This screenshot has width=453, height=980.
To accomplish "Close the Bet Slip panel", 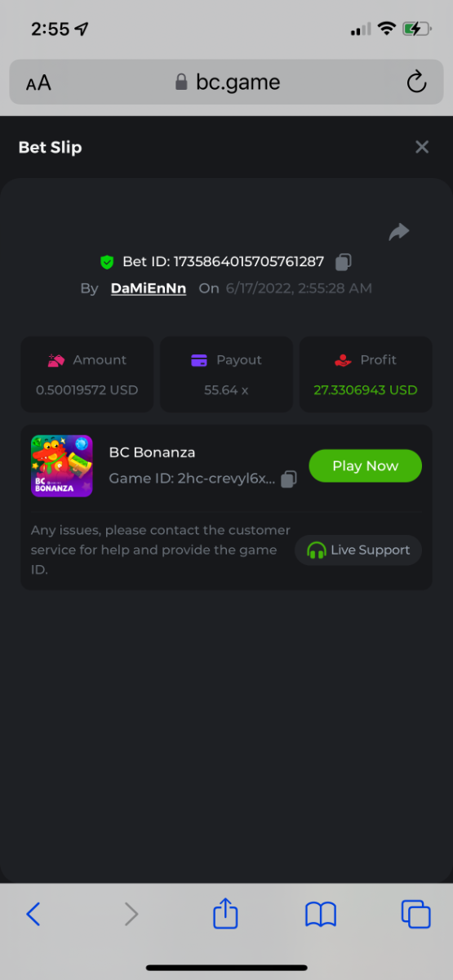I will pyautogui.click(x=422, y=147).
